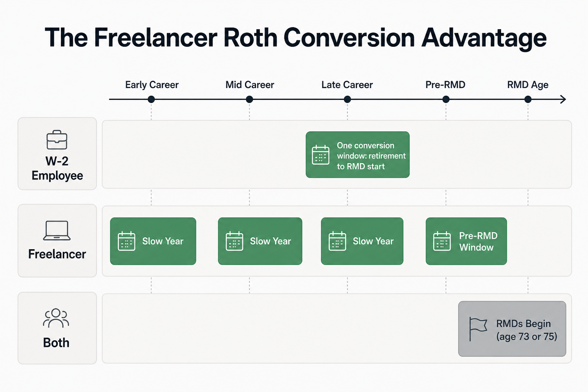Click the briefcase icon above W-2 Employee
Screen dimensions: 588x392
(x=57, y=140)
